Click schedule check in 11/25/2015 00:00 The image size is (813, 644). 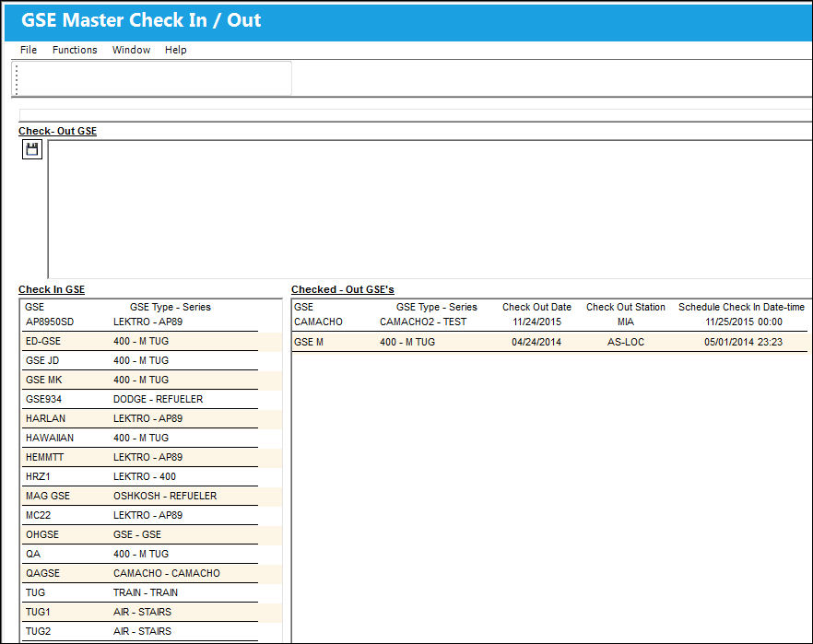744,322
